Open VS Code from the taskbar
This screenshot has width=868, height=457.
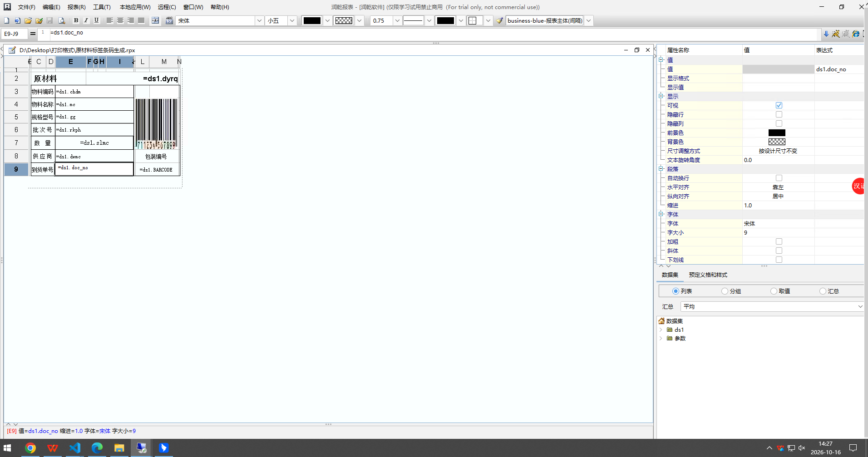pos(75,448)
